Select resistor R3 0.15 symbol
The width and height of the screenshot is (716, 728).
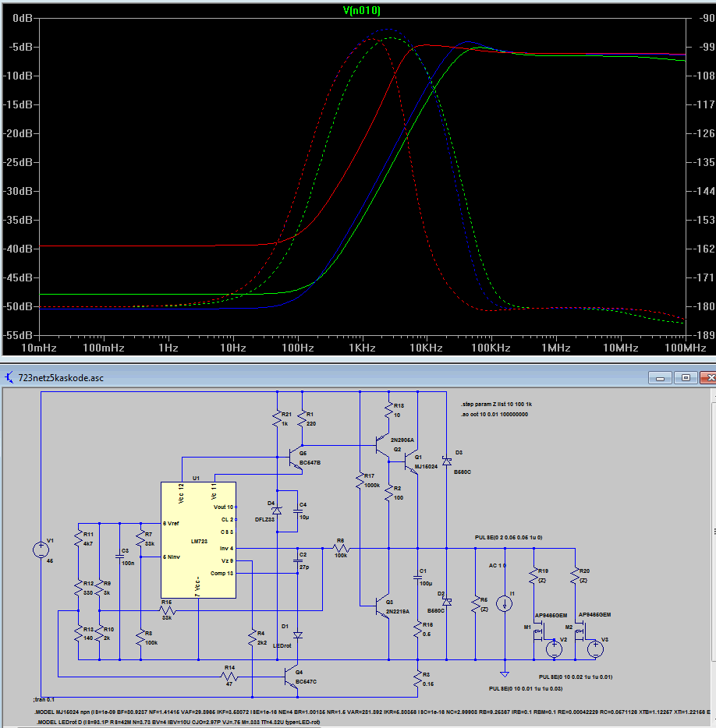click(418, 679)
